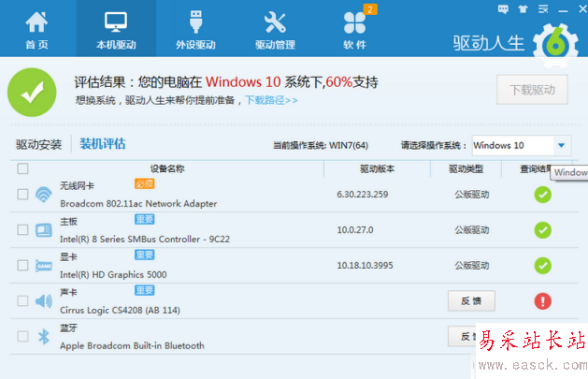Click the orange badge showing 2
This screenshot has height=379, width=588.
click(370, 9)
